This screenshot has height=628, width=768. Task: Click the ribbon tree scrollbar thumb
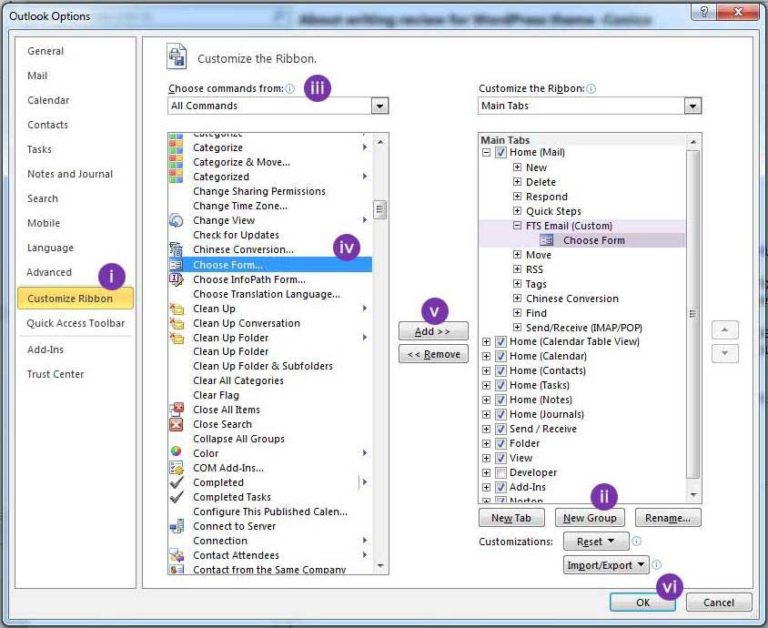(692, 314)
